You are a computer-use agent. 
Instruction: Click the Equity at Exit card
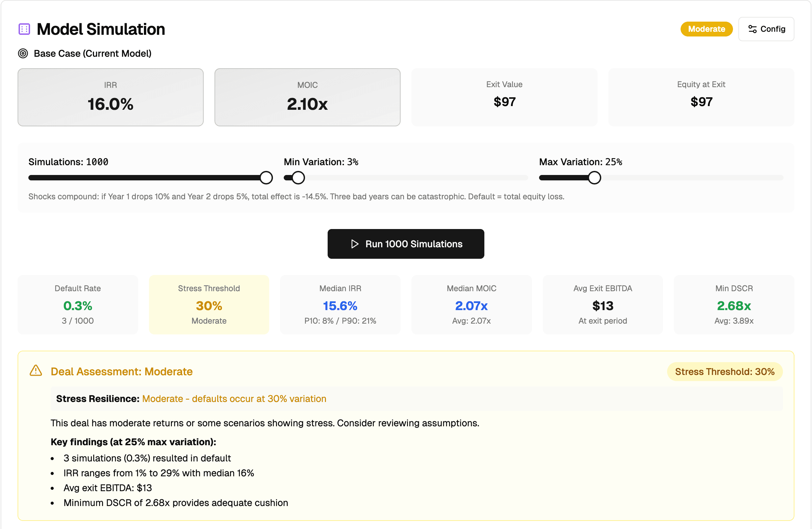[x=701, y=97]
